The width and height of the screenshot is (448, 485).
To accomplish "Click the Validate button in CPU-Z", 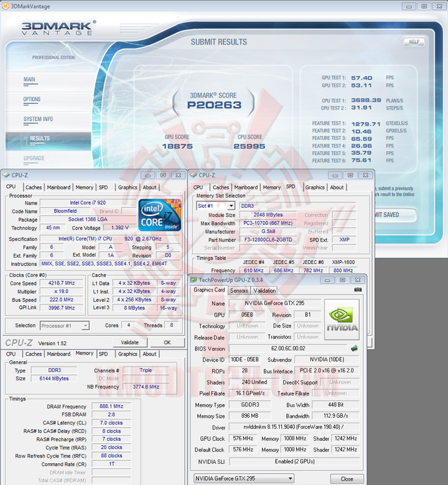I will coord(130,342).
